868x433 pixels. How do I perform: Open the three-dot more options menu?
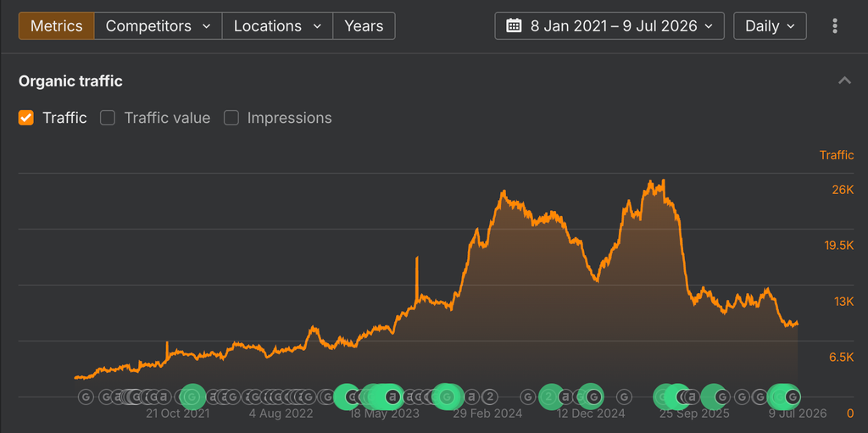click(835, 26)
